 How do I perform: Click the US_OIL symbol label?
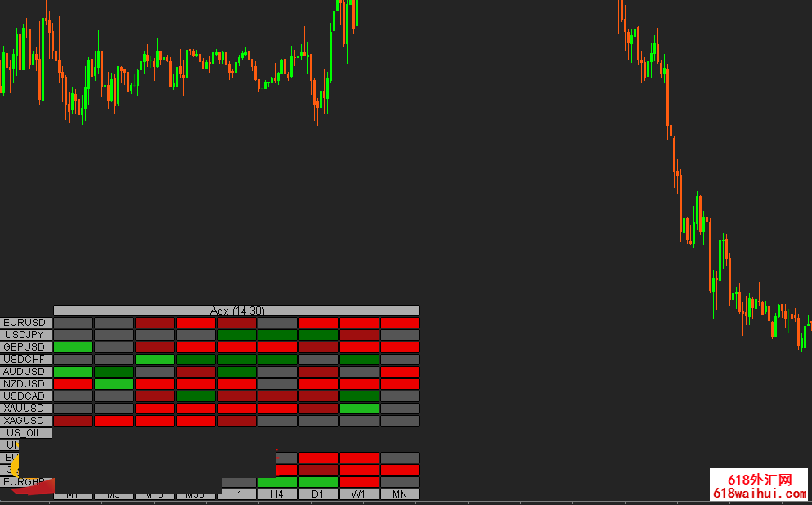[25, 433]
